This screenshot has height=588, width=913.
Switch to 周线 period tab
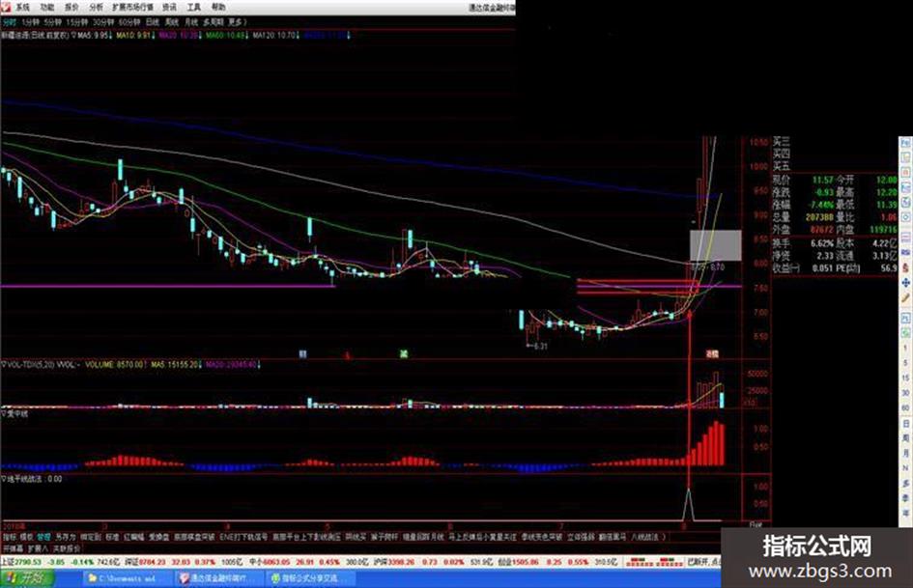point(172,22)
